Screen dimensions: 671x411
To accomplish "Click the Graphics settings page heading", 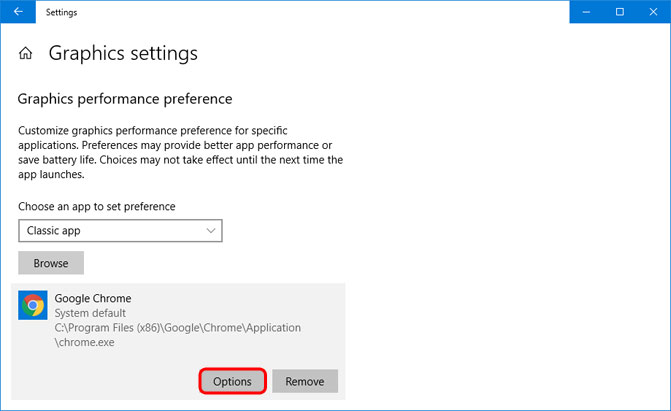I will pos(123,54).
